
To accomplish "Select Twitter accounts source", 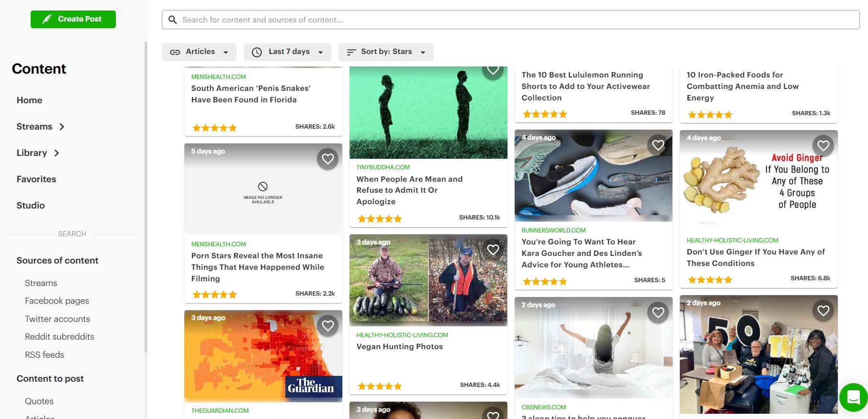I will 57,319.
